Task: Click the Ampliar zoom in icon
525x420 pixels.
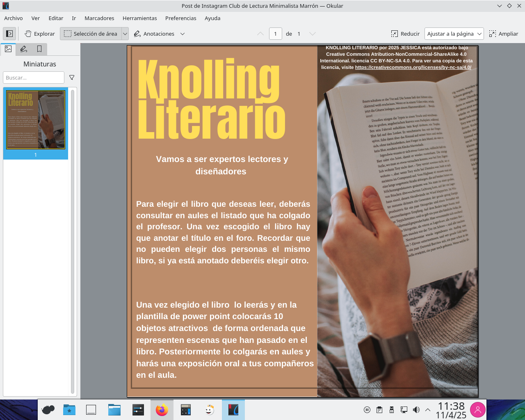Action: pos(493,34)
